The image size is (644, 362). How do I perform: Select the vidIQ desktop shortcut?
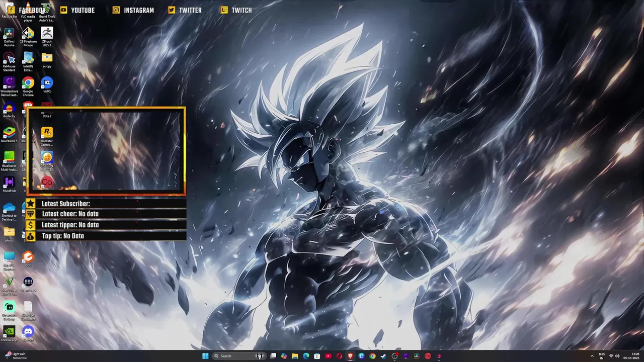(x=47, y=85)
